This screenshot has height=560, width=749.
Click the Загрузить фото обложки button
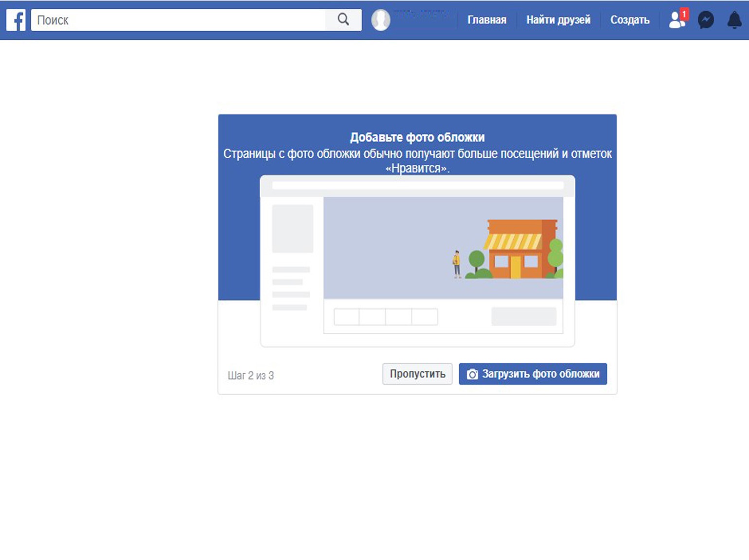tap(533, 374)
